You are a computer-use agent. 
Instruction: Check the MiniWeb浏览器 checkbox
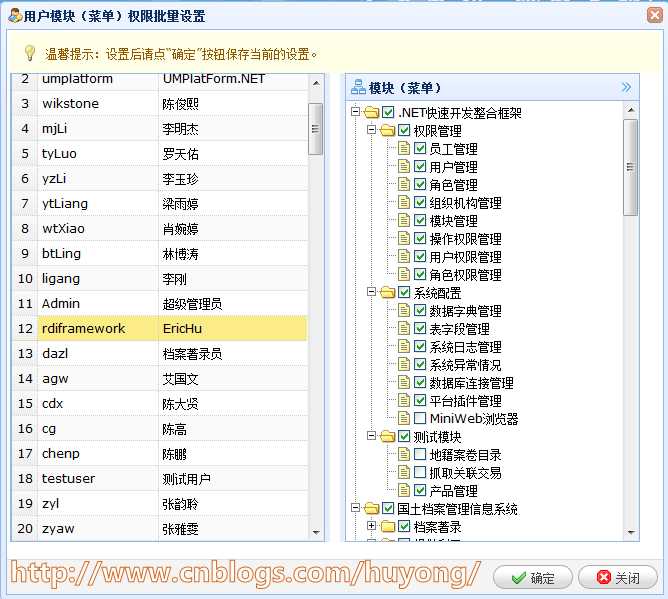(x=420, y=418)
